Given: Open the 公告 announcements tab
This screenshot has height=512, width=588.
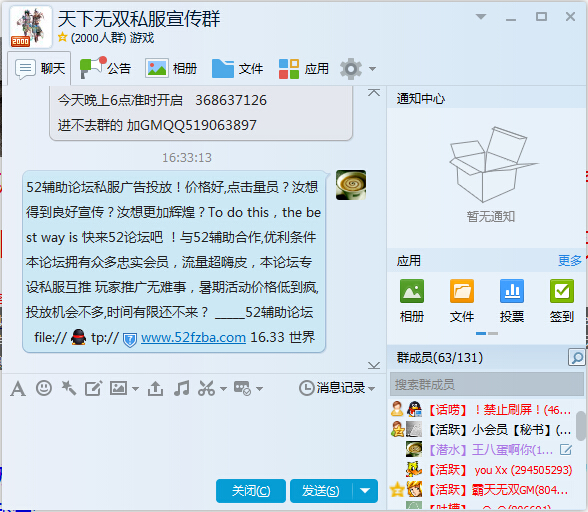Looking at the screenshot, I should coord(105,69).
